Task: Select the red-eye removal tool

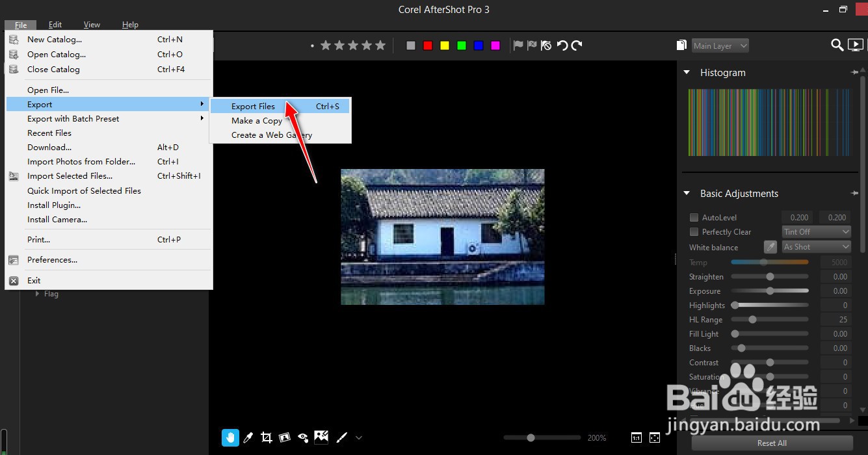Action: point(303,437)
